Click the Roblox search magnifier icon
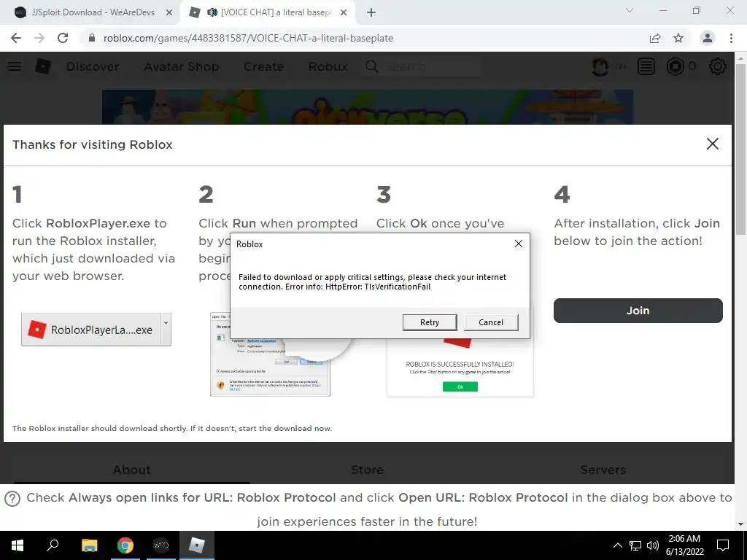 371,66
